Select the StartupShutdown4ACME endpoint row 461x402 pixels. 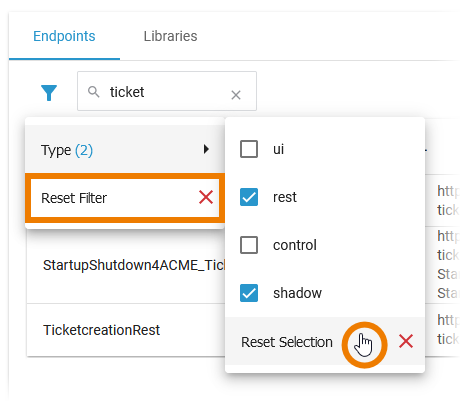[x=126, y=265]
